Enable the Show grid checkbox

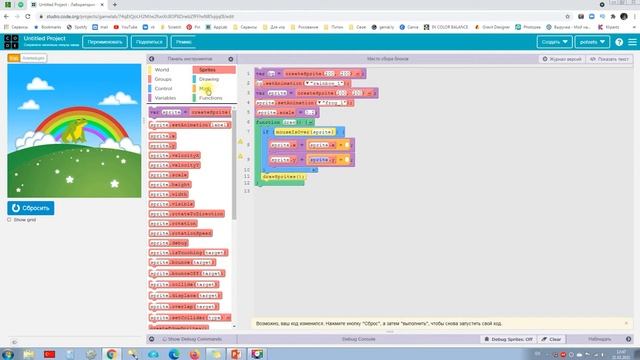tap(9, 220)
